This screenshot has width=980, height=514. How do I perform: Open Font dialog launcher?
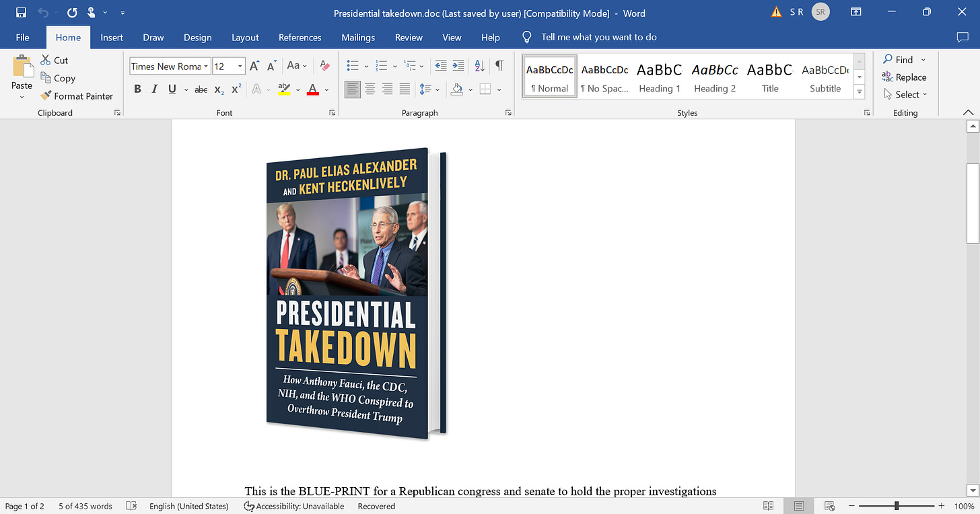(x=332, y=113)
